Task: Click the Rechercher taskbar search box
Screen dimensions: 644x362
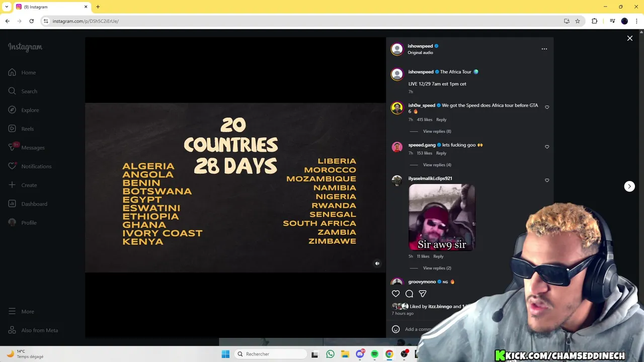Action: 271,354
